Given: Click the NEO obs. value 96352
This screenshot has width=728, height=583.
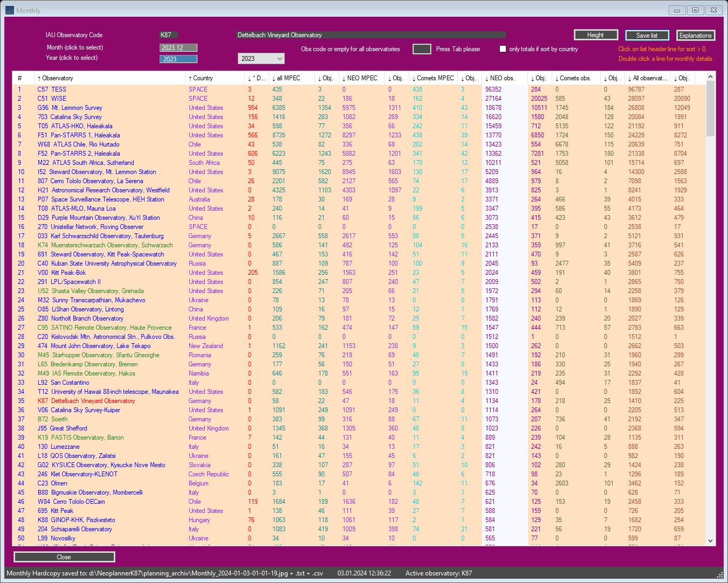Looking at the screenshot, I should pyautogui.click(x=493, y=89).
